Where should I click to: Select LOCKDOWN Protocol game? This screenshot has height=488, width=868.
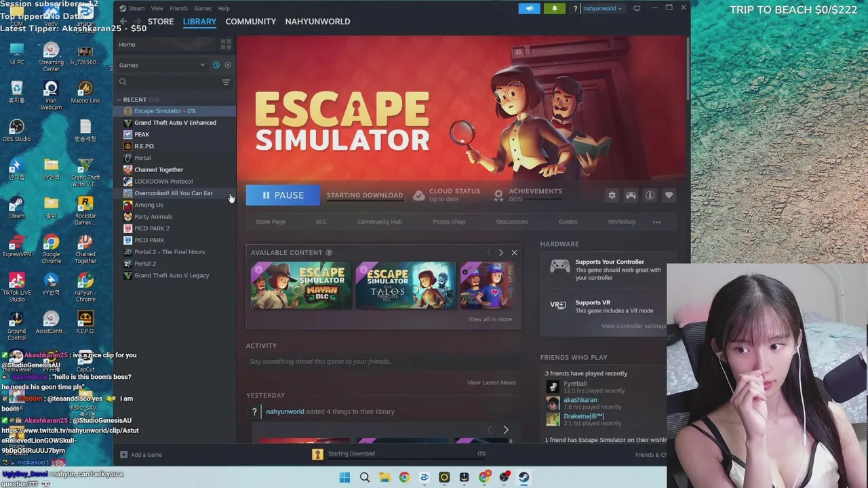point(175,181)
